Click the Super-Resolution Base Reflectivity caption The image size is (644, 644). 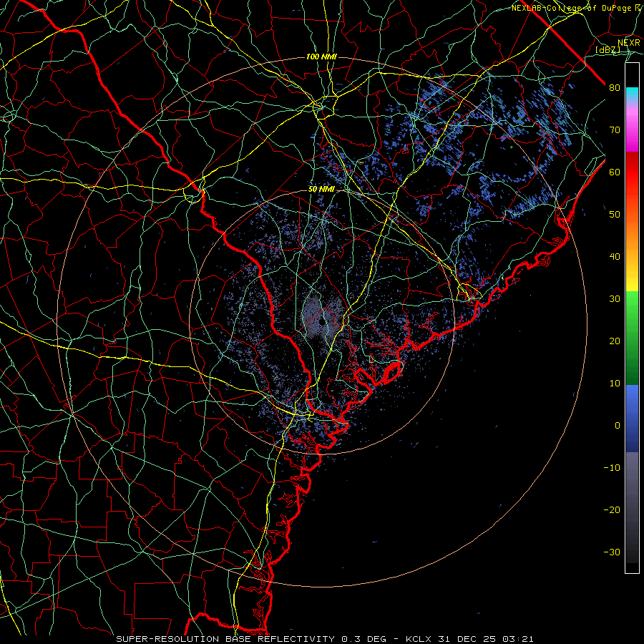[225, 639]
